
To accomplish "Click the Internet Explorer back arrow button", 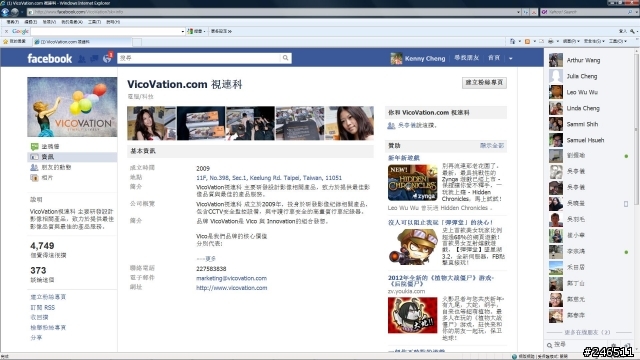I will point(5,12).
